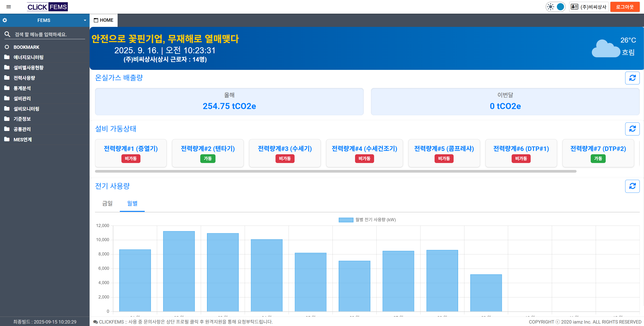The image size is (644, 326).
Task: Open 전력량계#2 (텐타기) card
Action: pyautogui.click(x=208, y=153)
